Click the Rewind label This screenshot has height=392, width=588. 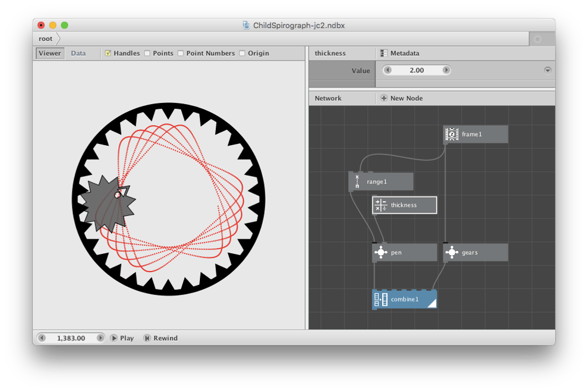(165, 338)
